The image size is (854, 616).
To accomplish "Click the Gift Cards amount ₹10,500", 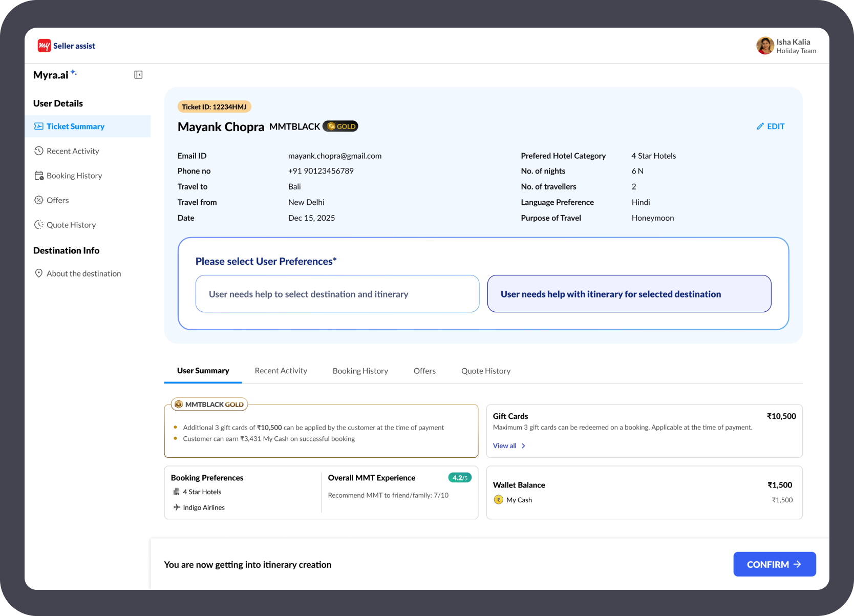I will click(781, 416).
